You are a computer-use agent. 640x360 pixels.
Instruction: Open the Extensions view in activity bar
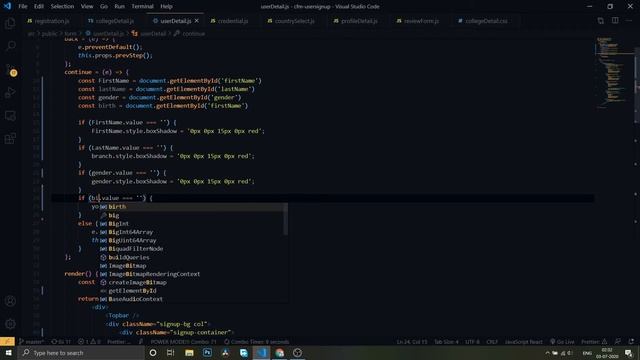point(11,139)
